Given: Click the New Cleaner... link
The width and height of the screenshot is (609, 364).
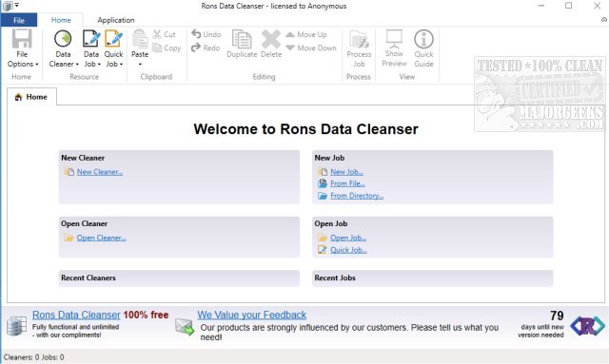Looking at the screenshot, I should pos(100,172).
